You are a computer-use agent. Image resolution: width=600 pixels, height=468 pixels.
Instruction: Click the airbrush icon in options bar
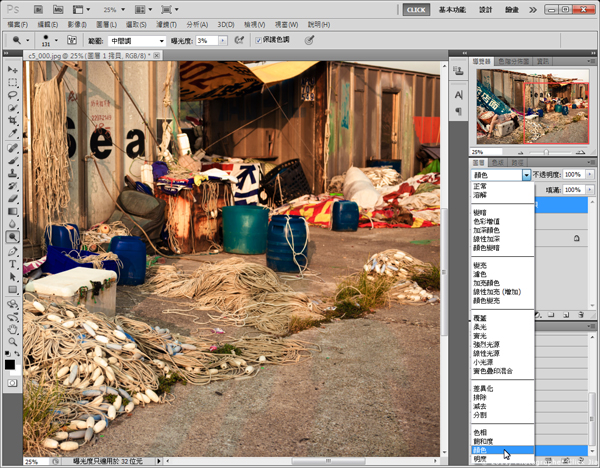[x=239, y=40]
